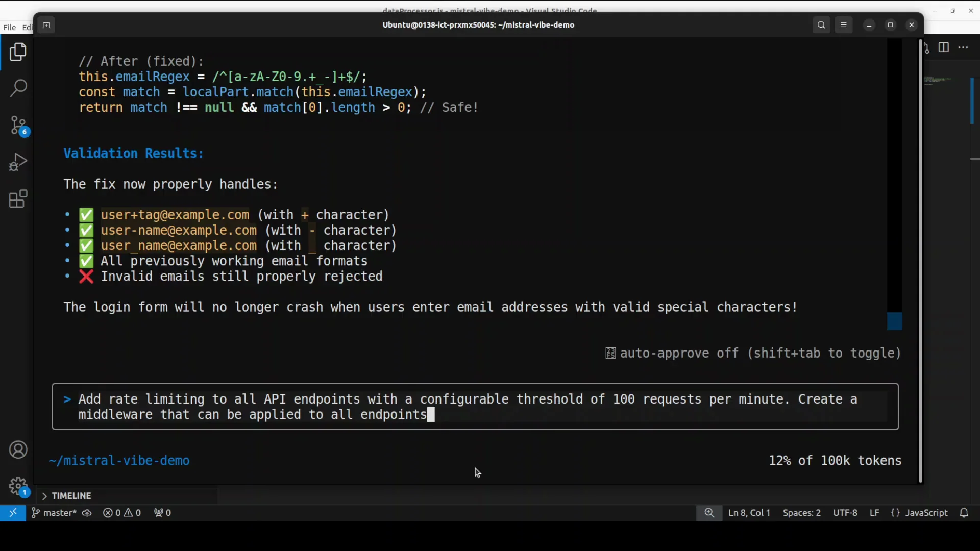
Task: Open notifications via the bell icon
Action: (965, 513)
